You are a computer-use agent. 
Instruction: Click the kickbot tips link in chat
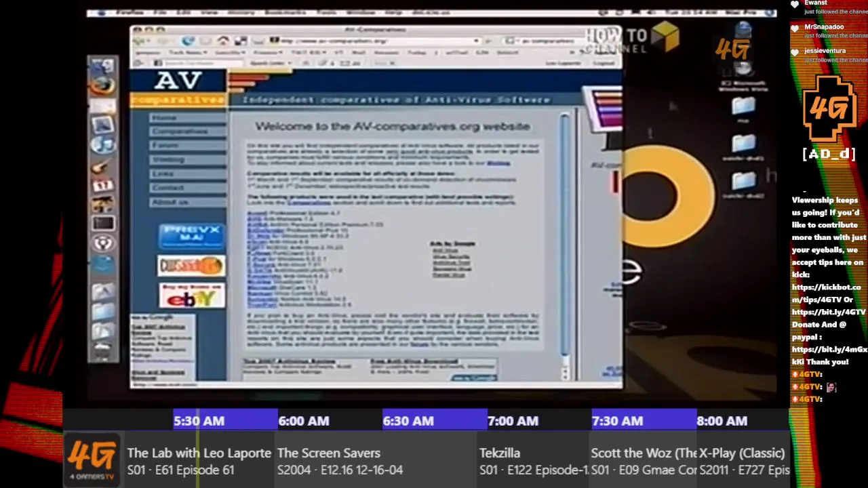[x=826, y=293]
